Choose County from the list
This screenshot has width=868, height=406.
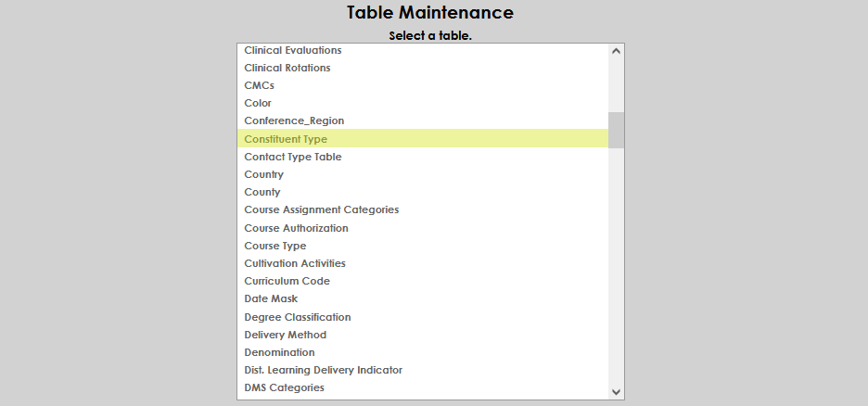(x=262, y=192)
